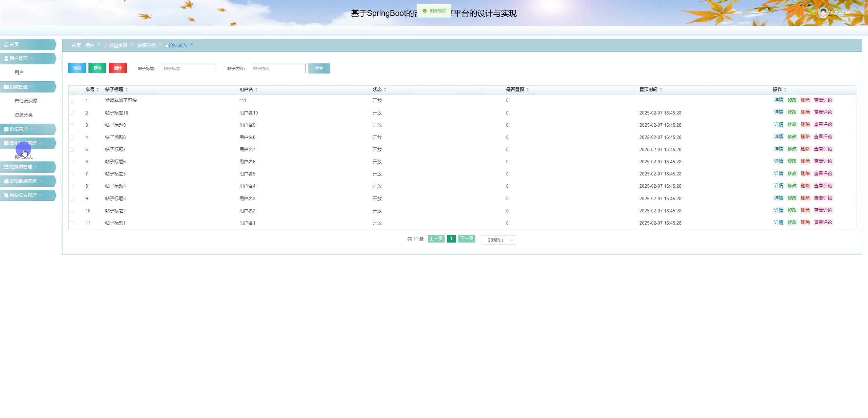The image size is (868, 418).
Task: Click the website announcement management icon
Action: pos(6,195)
